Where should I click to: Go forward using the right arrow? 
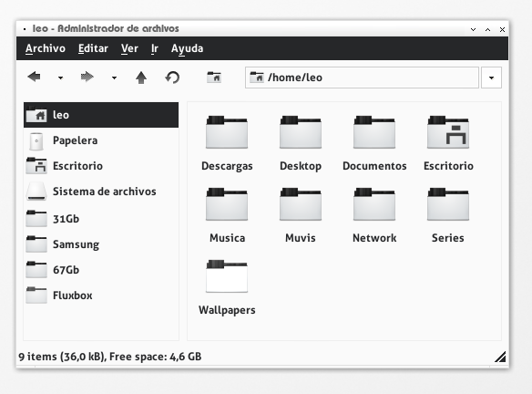tap(87, 78)
